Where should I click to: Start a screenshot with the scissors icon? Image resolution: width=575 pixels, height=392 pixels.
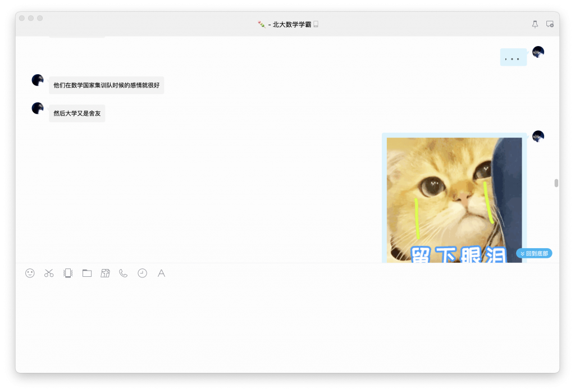coord(49,273)
